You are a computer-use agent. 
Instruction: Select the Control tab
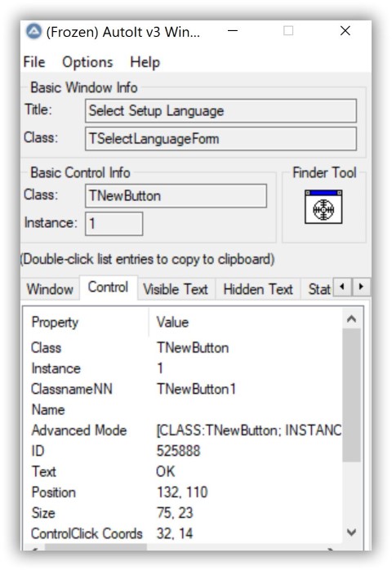[108, 288]
